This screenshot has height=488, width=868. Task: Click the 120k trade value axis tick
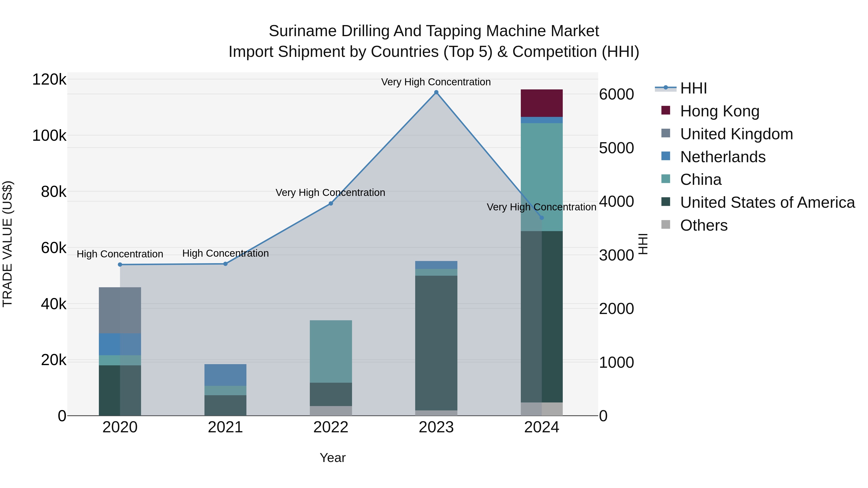click(x=49, y=80)
